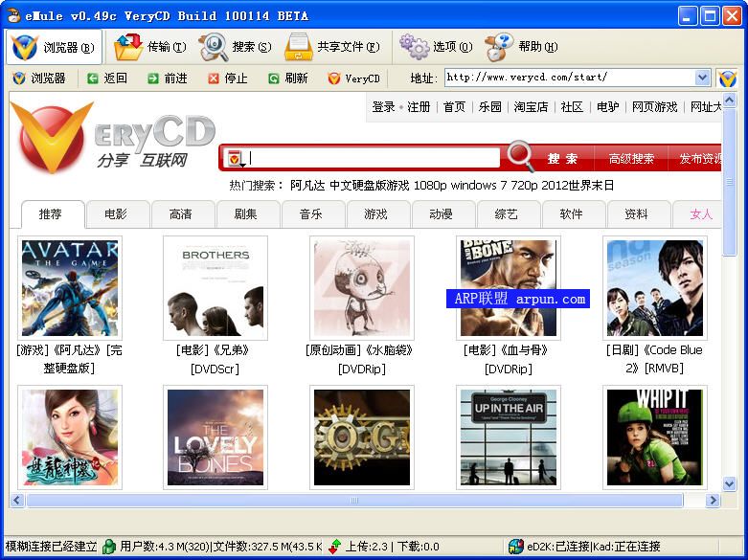748x560 pixels.
Task: Open the 淘宝店 link
Action: click(x=531, y=107)
